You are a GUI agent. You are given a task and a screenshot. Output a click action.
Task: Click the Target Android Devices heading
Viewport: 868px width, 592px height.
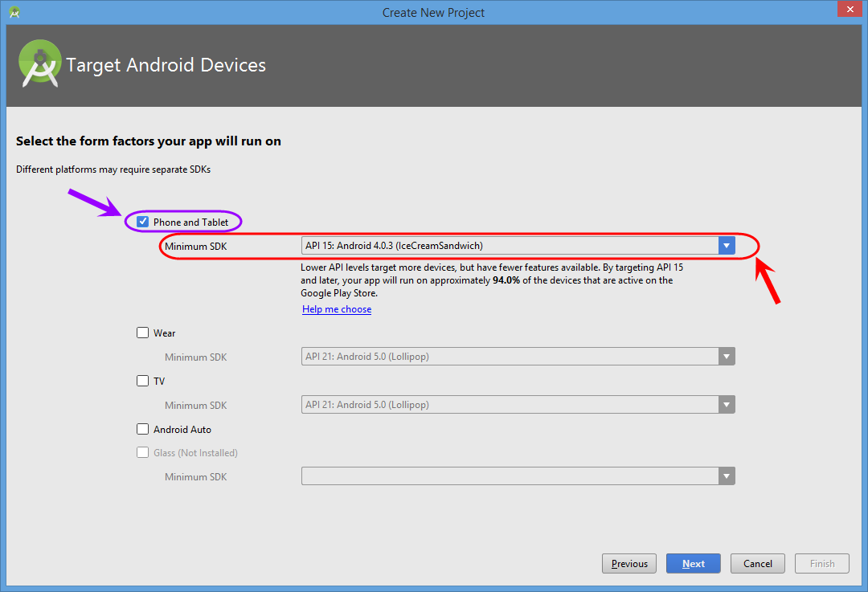pos(166,65)
